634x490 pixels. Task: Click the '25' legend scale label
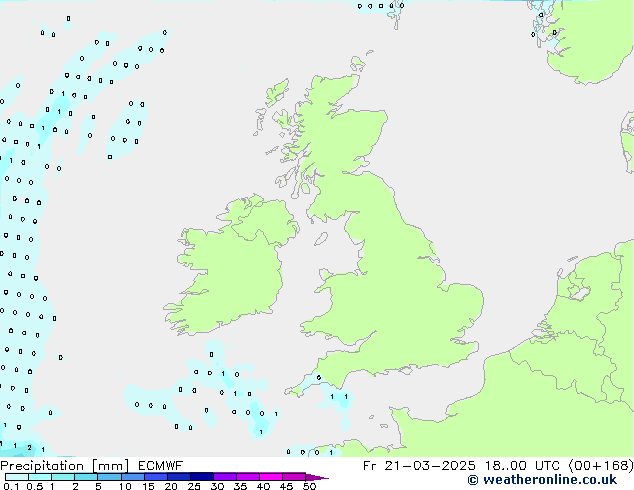pos(194,486)
